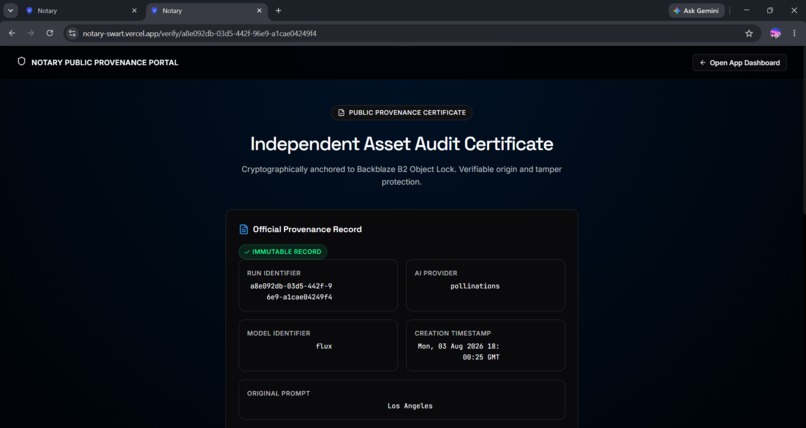Go forward with the forward arrow
806x428 pixels.
click(x=31, y=33)
